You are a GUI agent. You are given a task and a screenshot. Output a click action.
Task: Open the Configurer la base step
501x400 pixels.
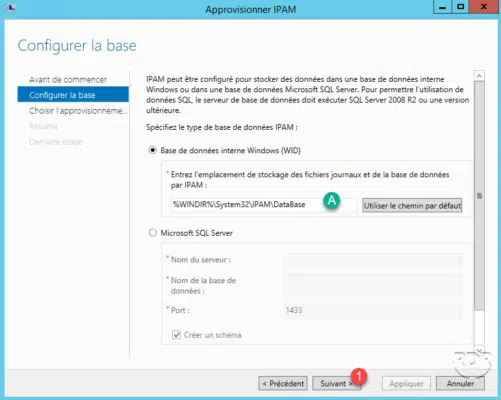point(73,95)
